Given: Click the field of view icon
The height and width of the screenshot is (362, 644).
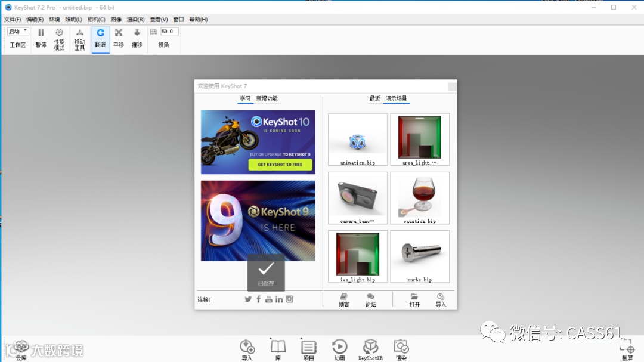Looking at the screenshot, I should 154,32.
